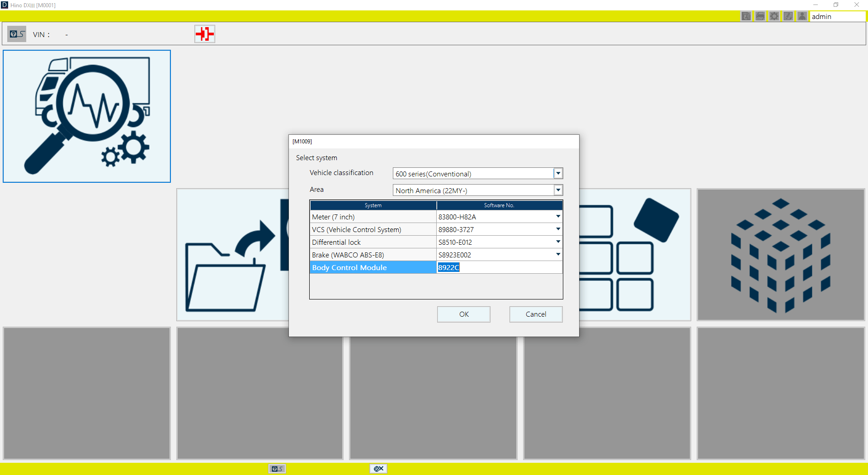This screenshot has width=868, height=475.
Task: Click the red connection icon beside VIN
Action: (204, 34)
